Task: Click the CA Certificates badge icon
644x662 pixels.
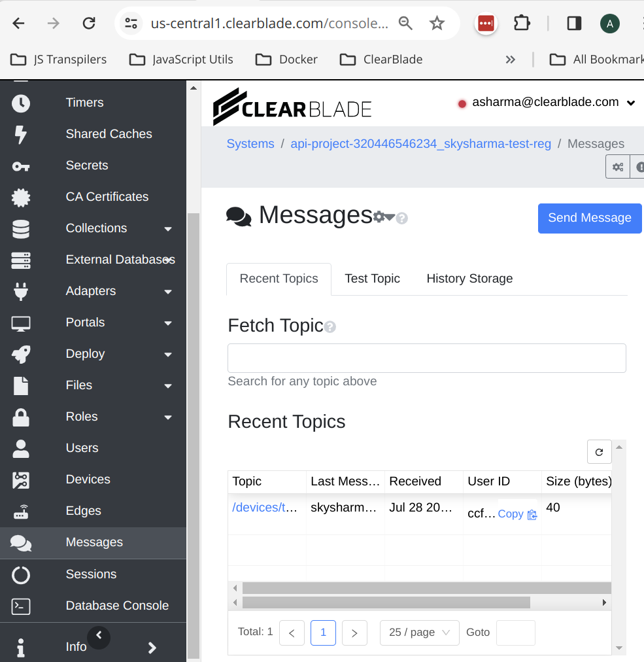Action: [x=21, y=197]
